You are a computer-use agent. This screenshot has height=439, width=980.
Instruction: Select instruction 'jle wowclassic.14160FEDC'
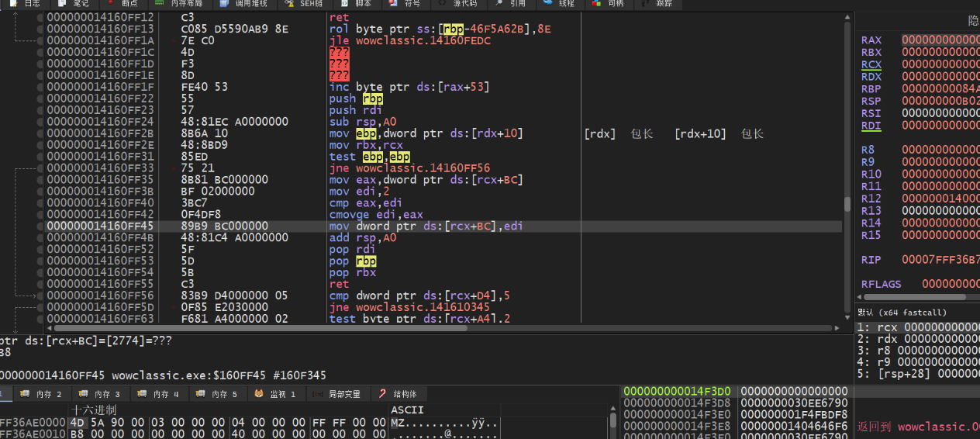[410, 40]
